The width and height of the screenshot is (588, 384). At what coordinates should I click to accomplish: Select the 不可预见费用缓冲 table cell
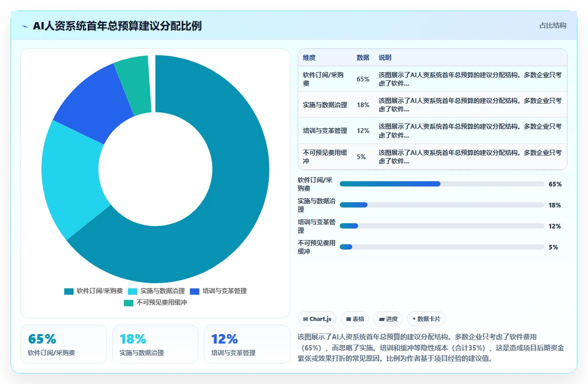click(325, 157)
